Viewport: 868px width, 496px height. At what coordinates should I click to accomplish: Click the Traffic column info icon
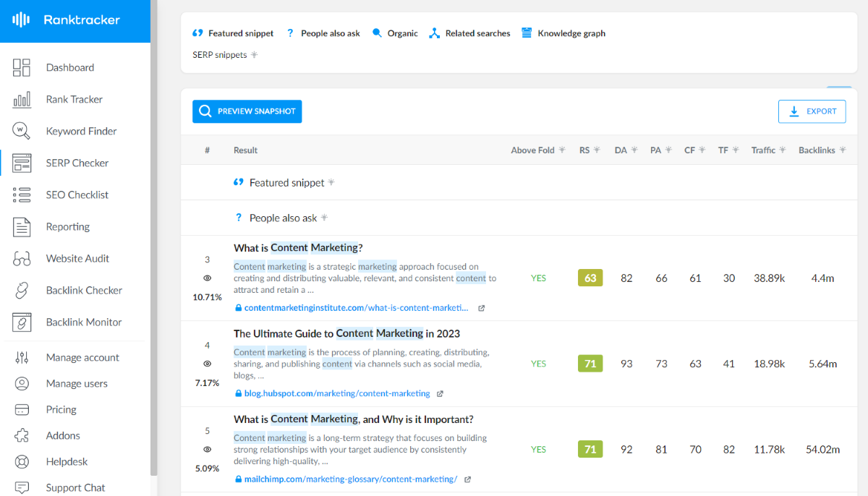(x=783, y=150)
